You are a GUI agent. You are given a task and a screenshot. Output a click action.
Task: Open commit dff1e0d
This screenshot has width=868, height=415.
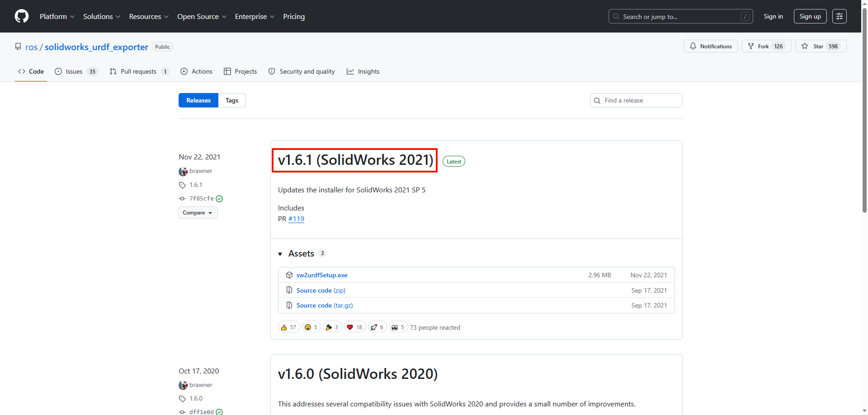[202, 412]
